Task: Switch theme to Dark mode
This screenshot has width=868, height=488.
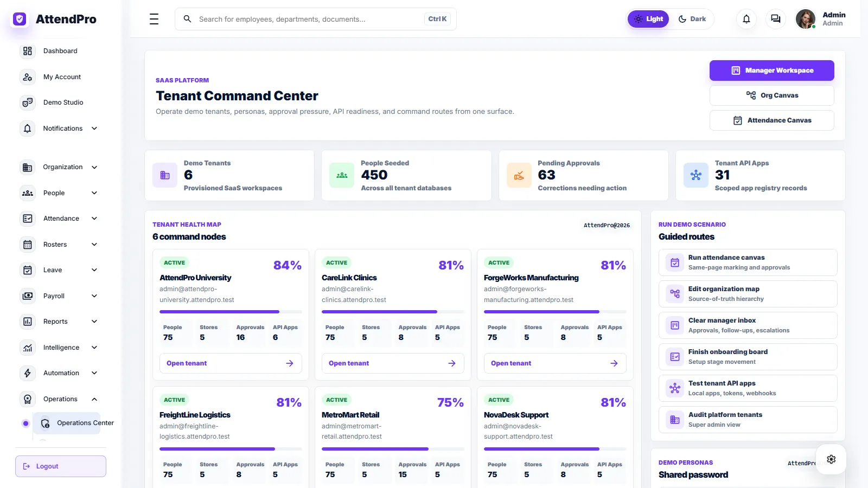Action: (692, 19)
